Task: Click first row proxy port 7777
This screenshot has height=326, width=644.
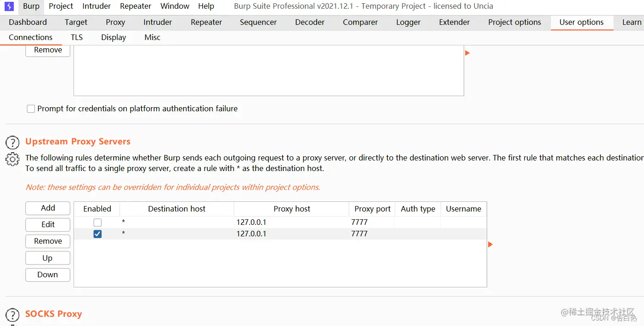Action: pyautogui.click(x=359, y=222)
